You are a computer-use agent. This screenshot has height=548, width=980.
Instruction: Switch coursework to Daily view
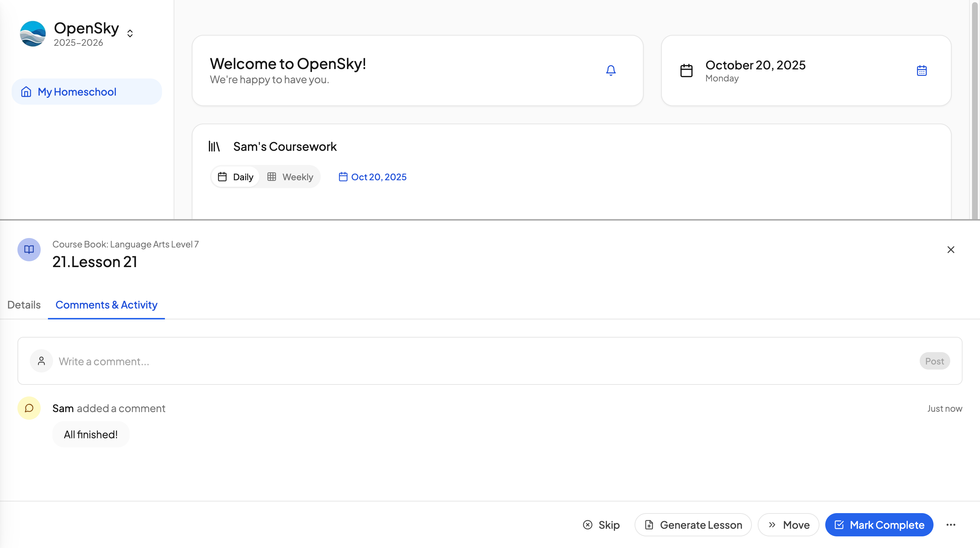(x=235, y=177)
